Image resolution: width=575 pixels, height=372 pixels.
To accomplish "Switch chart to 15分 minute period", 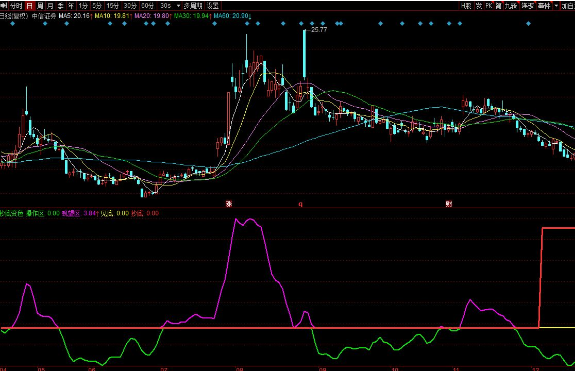I will 112,6.
